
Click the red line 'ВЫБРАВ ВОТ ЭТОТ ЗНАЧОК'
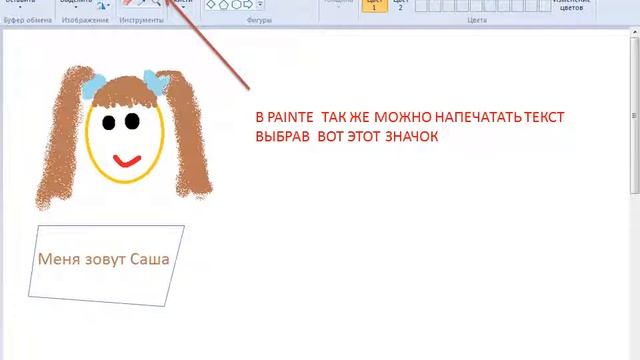pos(347,136)
